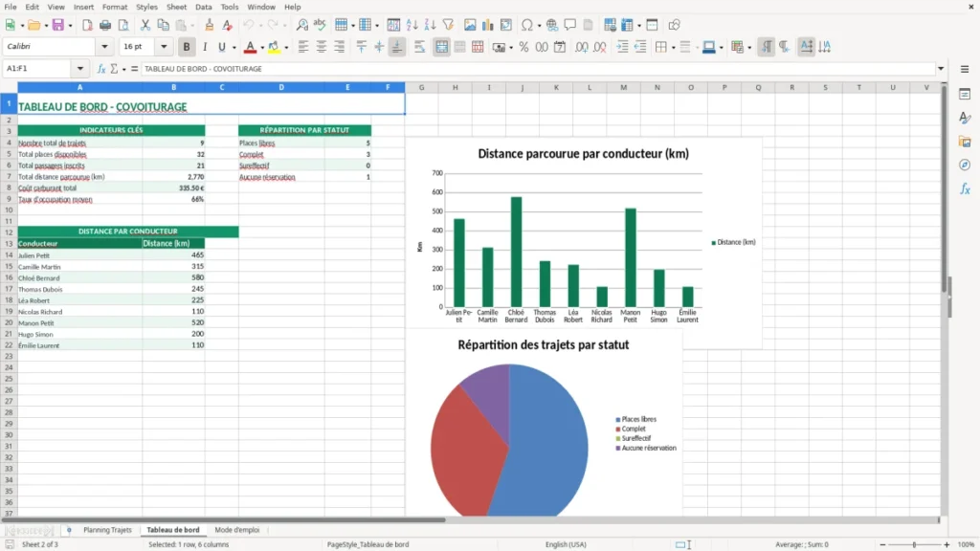This screenshot has height=551, width=980.
Task: Enable Align Left
Action: pyautogui.click(x=303, y=47)
